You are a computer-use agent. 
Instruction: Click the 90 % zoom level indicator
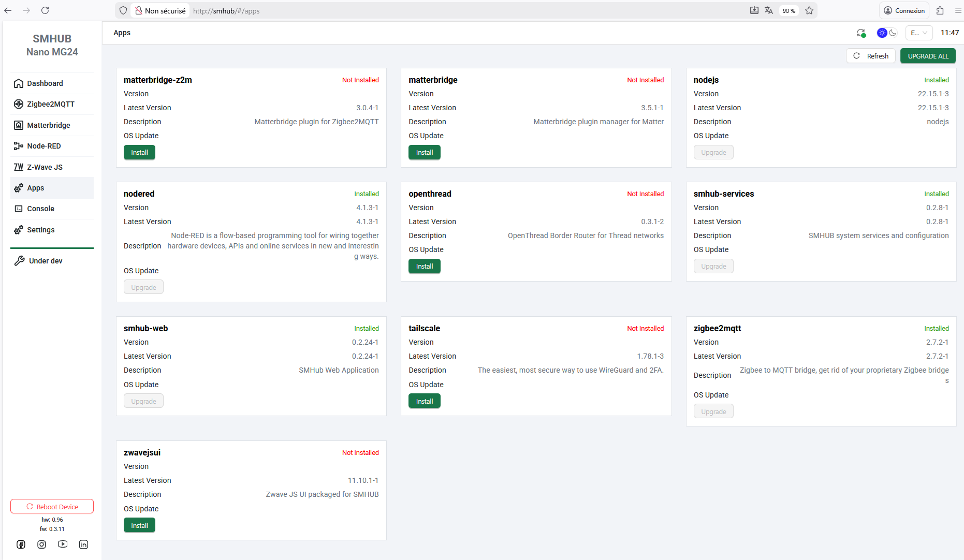tap(788, 10)
